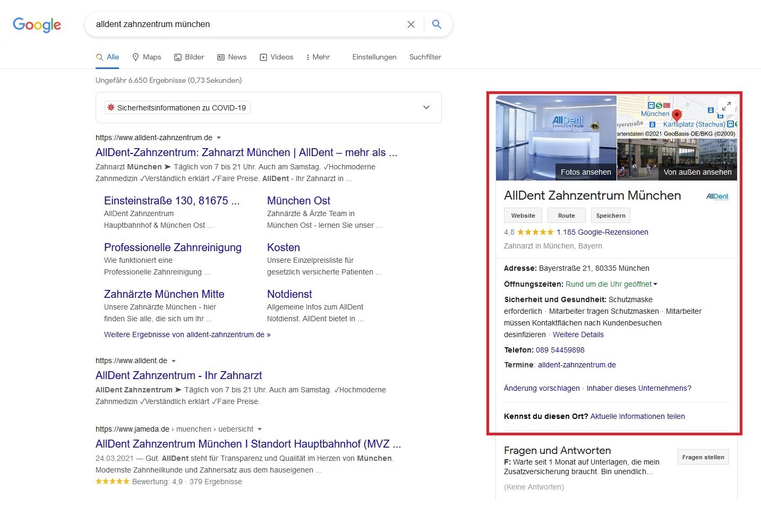This screenshot has width=761, height=532.
Task: Click the star rating in knowledge panel
Action: click(x=535, y=232)
